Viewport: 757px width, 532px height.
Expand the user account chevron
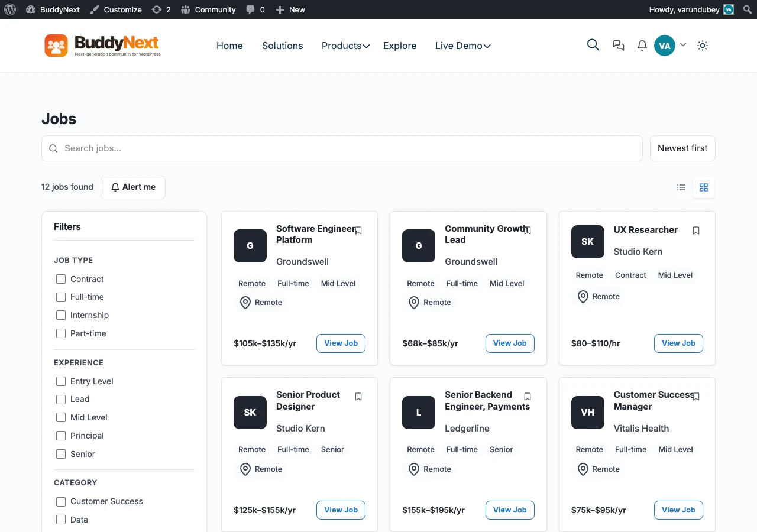[683, 44]
